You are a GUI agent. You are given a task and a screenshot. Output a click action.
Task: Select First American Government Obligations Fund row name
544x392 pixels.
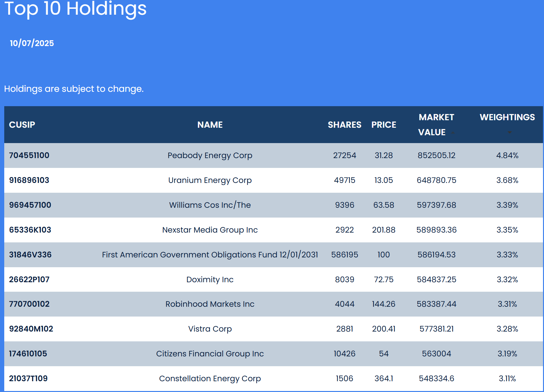(x=210, y=255)
